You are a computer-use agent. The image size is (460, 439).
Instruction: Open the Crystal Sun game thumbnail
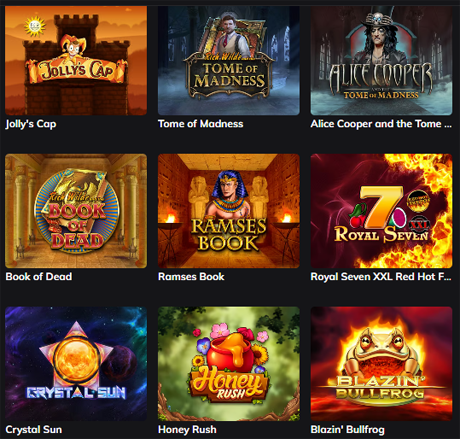[x=76, y=364]
